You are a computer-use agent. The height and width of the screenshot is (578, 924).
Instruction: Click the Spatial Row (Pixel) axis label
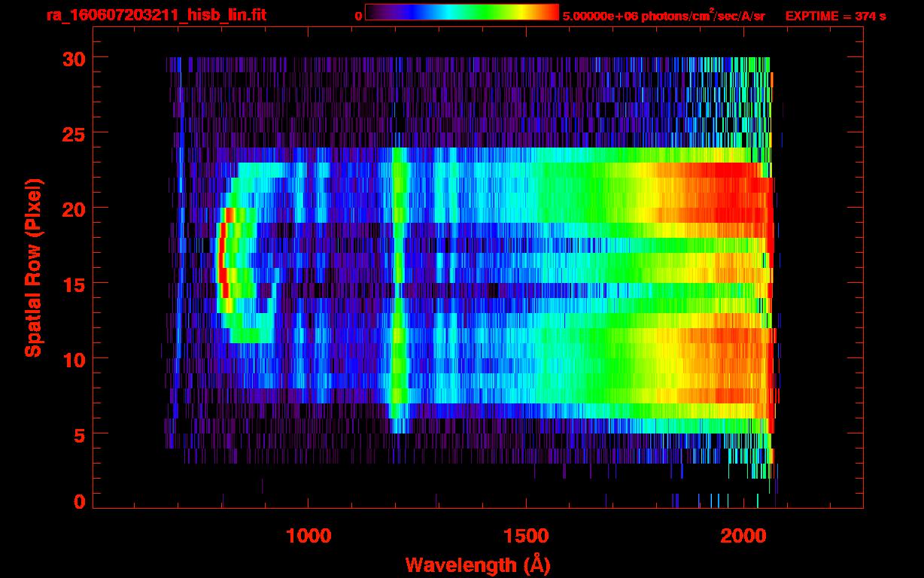click(x=32, y=268)
